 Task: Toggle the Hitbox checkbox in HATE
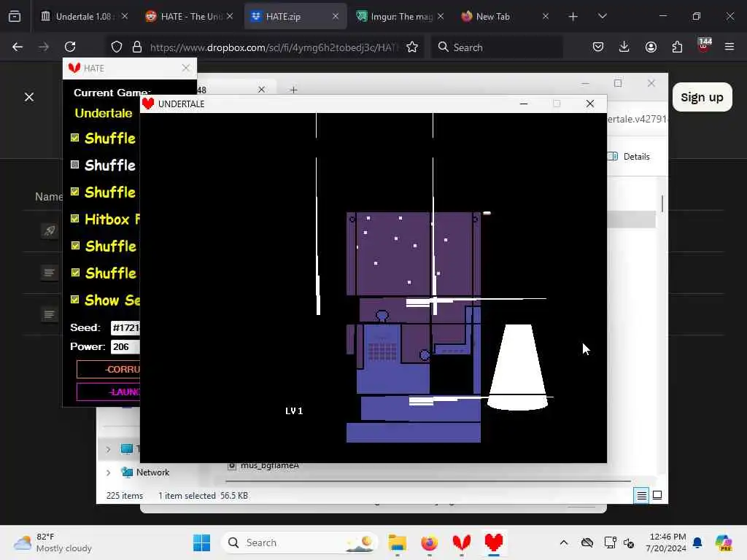point(75,218)
